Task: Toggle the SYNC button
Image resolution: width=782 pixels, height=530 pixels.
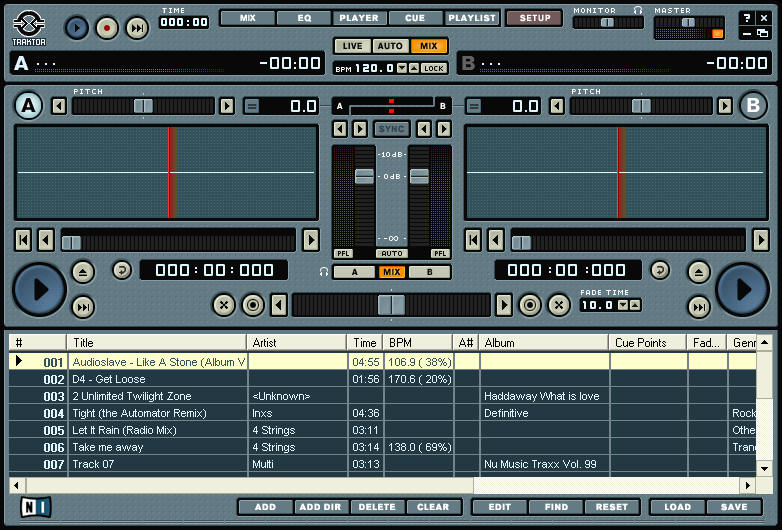Action: click(391, 129)
